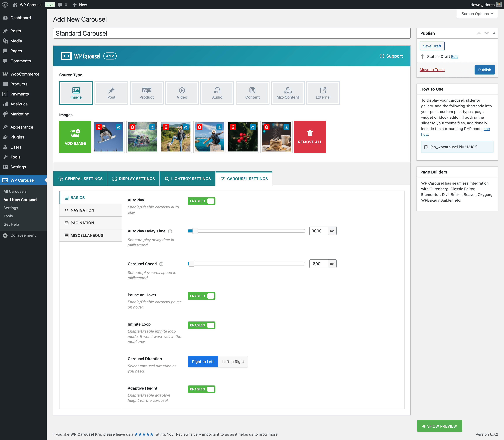Open the Display Settings tab
Screen dimensions: 504x440
[x=133, y=178]
